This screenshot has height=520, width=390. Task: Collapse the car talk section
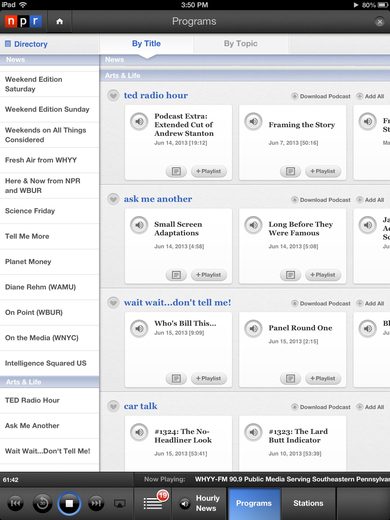(113, 406)
